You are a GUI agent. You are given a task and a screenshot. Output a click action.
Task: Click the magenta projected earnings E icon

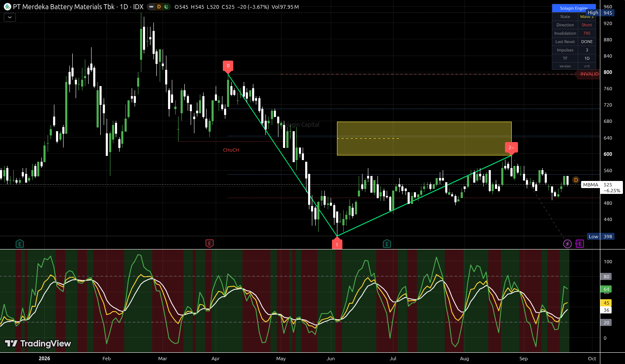[x=579, y=244]
